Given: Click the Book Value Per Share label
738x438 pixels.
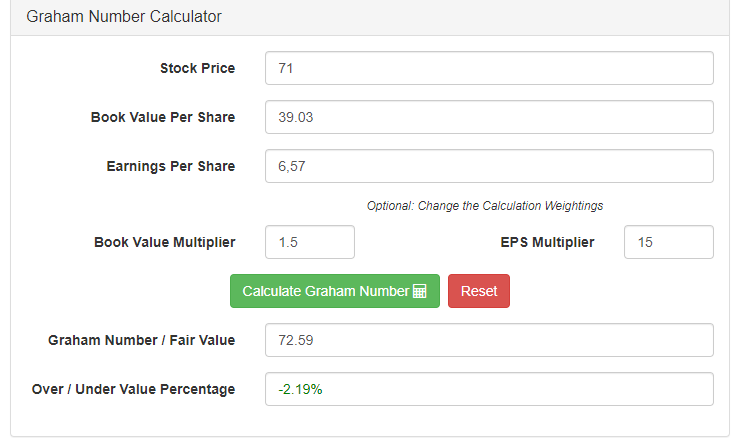Looking at the screenshot, I should pos(163,117).
